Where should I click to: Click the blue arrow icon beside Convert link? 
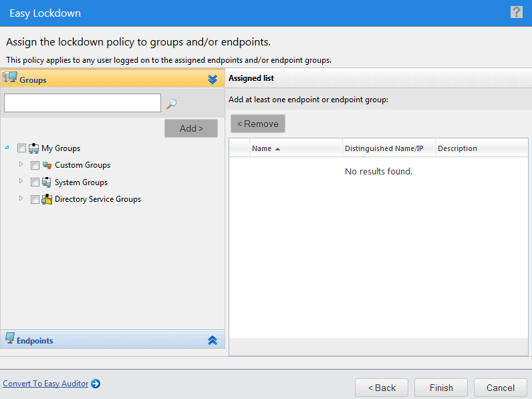(x=96, y=384)
